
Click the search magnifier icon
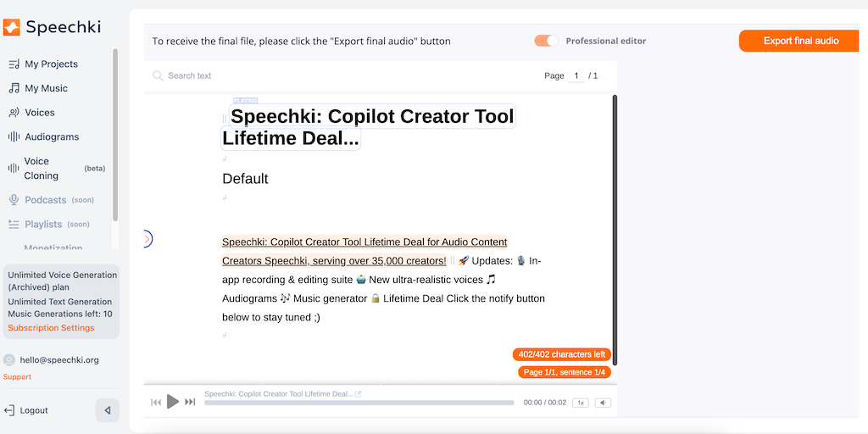158,75
